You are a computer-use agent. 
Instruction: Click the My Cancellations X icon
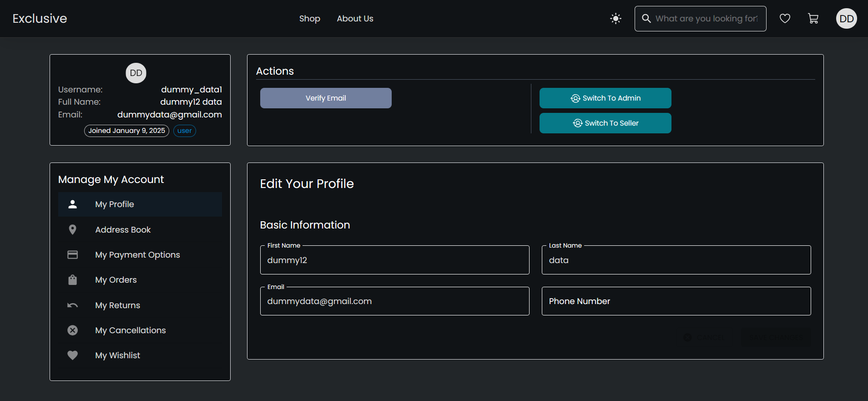72,330
